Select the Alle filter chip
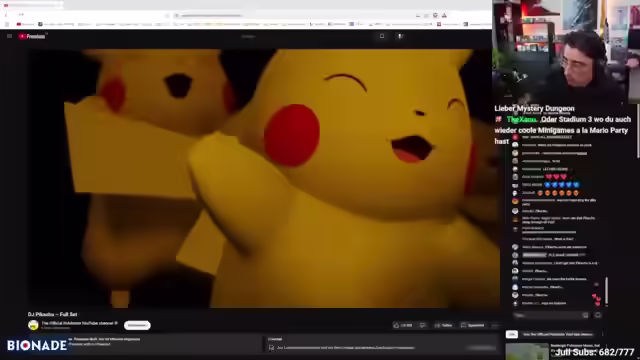640x360 pixels. pyautogui.click(x=512, y=334)
